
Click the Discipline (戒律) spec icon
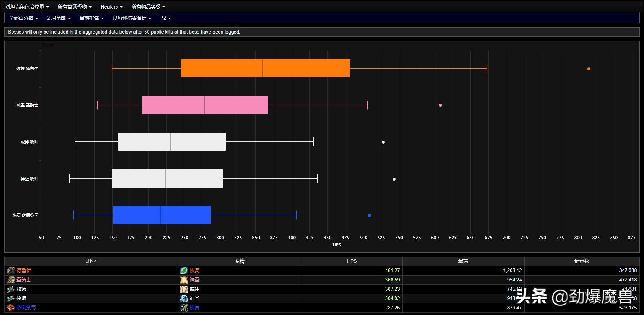184,289
